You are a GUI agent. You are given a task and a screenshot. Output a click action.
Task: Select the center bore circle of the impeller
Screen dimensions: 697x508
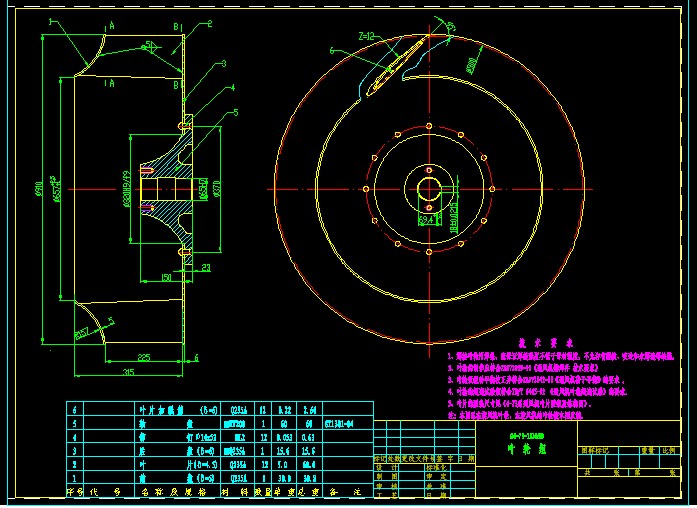pos(430,189)
